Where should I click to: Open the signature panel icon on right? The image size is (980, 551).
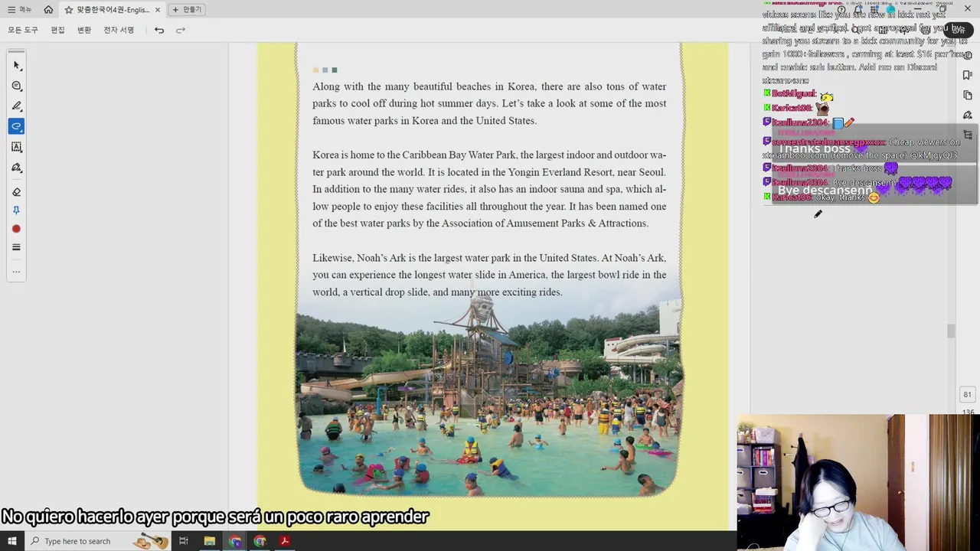tap(968, 115)
